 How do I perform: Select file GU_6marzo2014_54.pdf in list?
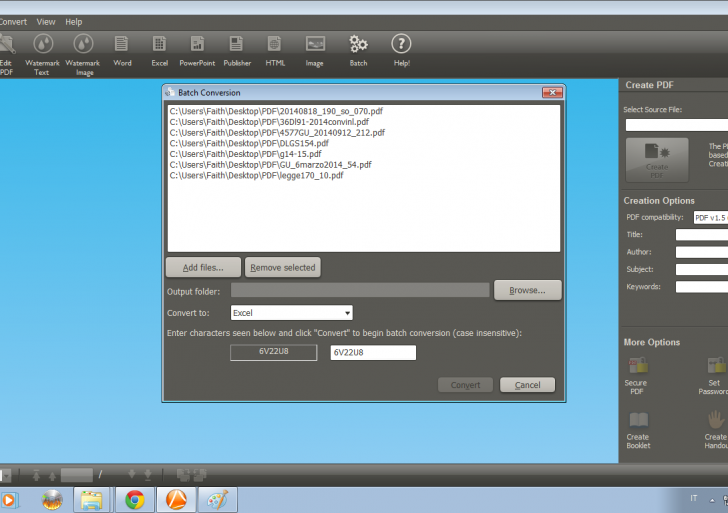point(271,164)
